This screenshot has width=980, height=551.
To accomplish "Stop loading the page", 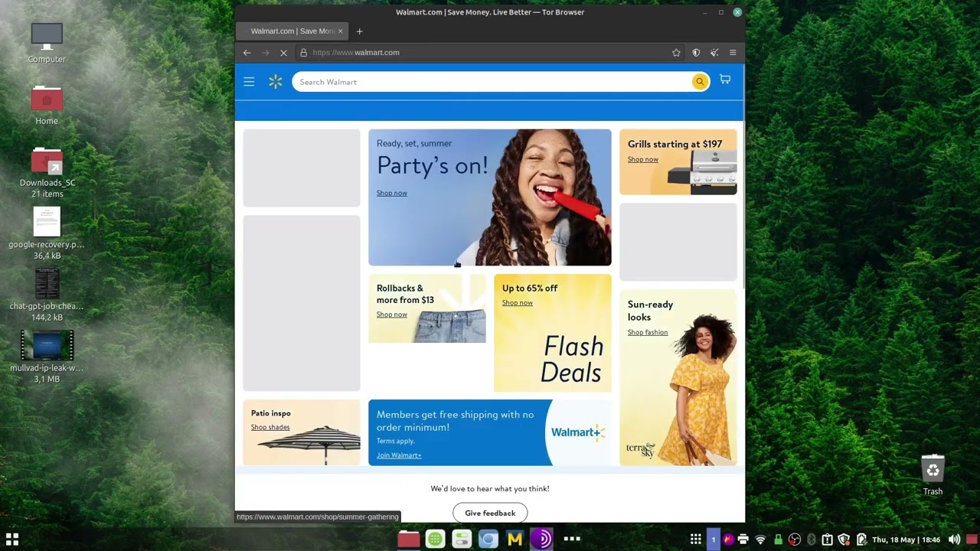I will pyautogui.click(x=283, y=53).
